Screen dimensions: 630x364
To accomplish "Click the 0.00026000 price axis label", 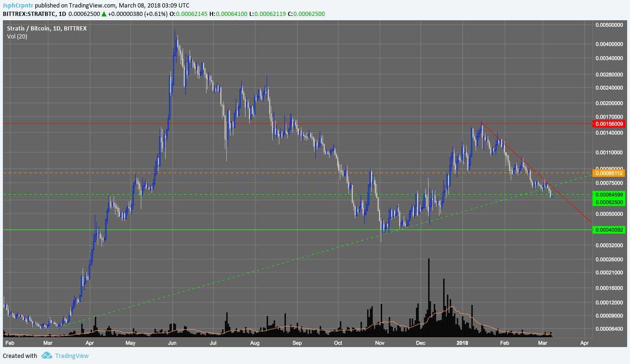I will pos(610,259).
